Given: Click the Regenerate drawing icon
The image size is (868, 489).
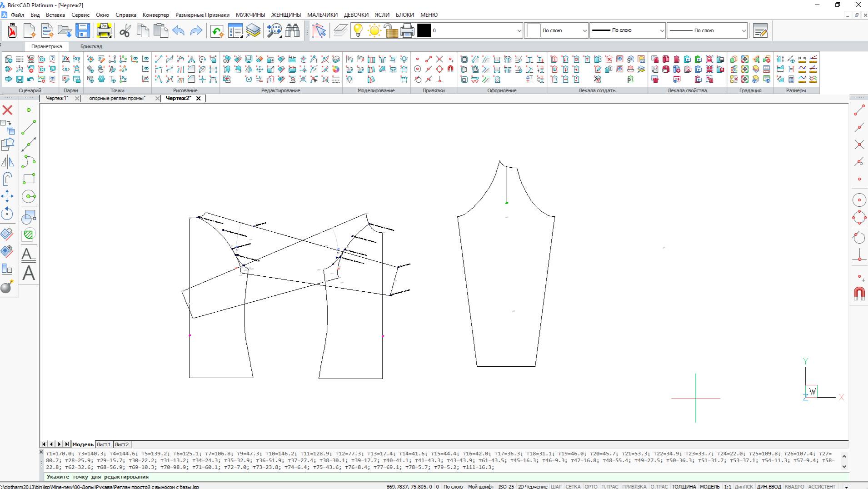Looking at the screenshot, I should tap(217, 30).
